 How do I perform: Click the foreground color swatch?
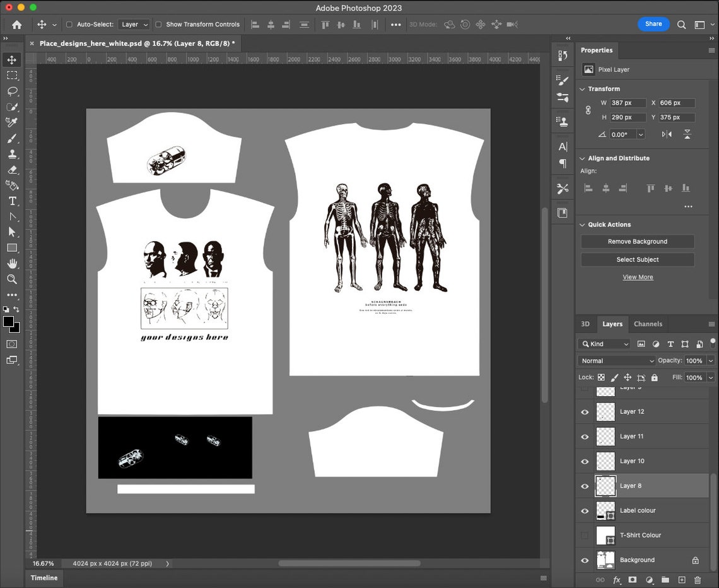click(9, 321)
